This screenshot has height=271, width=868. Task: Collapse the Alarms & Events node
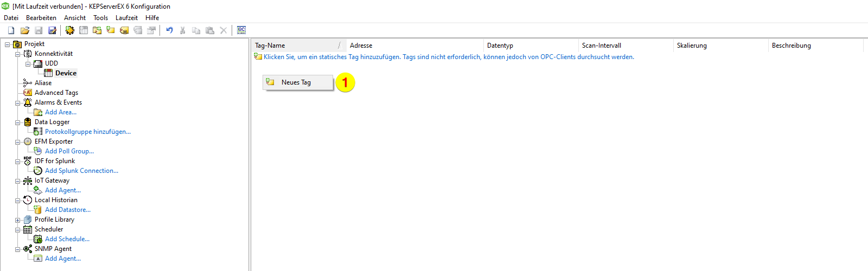(18, 103)
